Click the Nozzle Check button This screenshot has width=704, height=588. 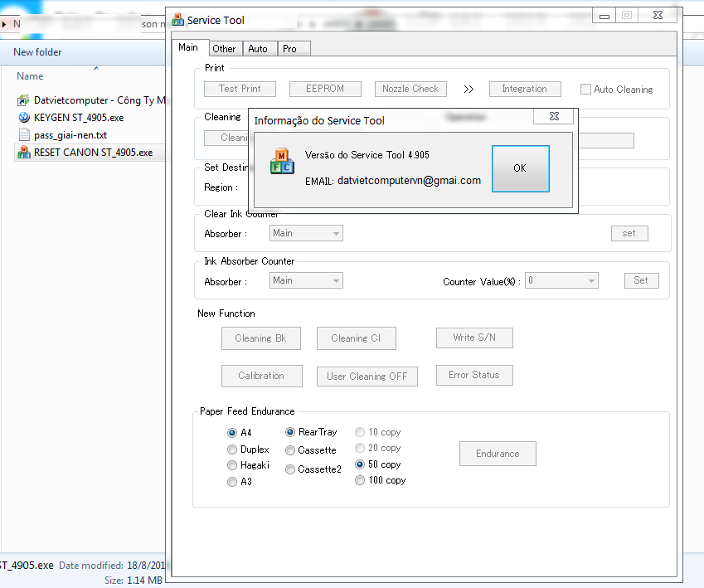tap(410, 89)
